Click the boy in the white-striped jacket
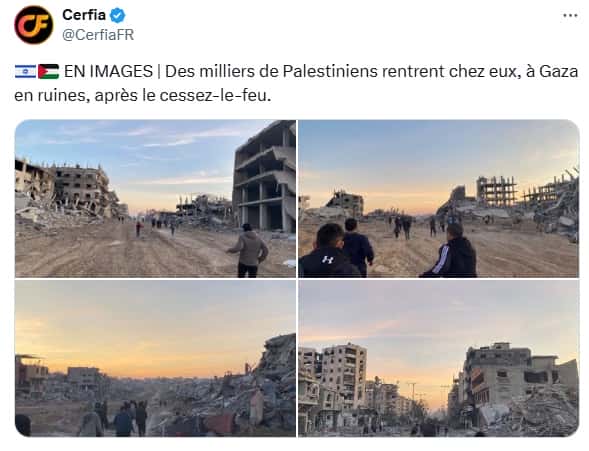Viewport: 589px width, 451px height. (x=450, y=251)
